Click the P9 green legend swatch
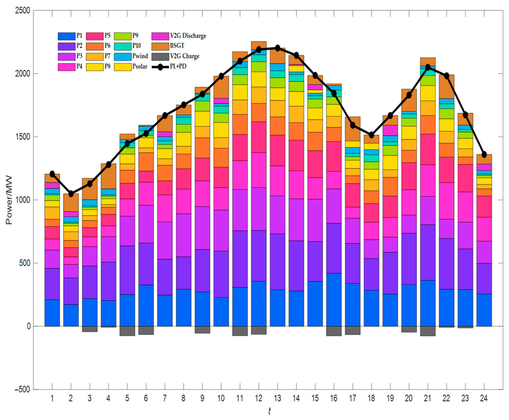Screen dimensions: 509x420 tap(123, 36)
